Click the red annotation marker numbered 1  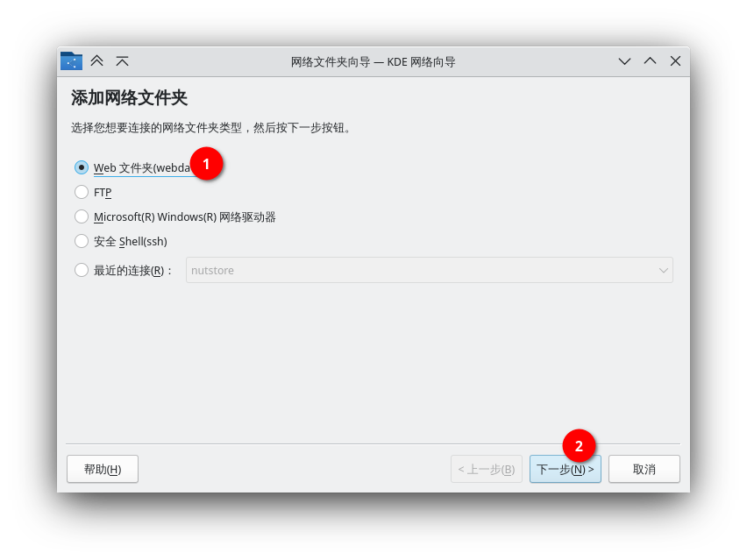coord(206,164)
